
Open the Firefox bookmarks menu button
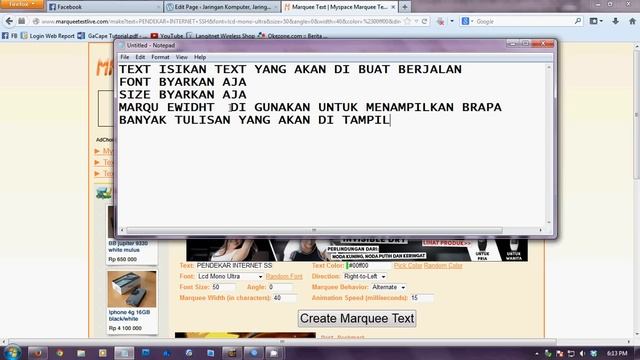[596, 21]
